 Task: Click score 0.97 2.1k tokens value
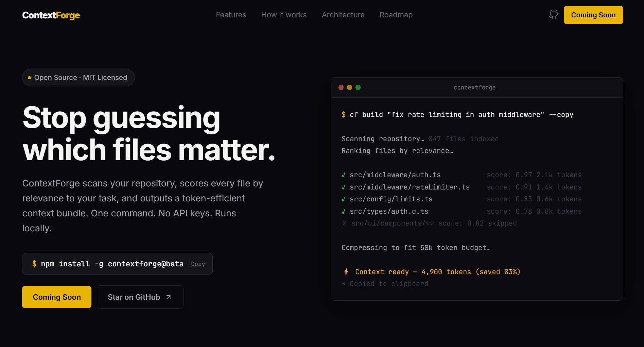coord(534,175)
